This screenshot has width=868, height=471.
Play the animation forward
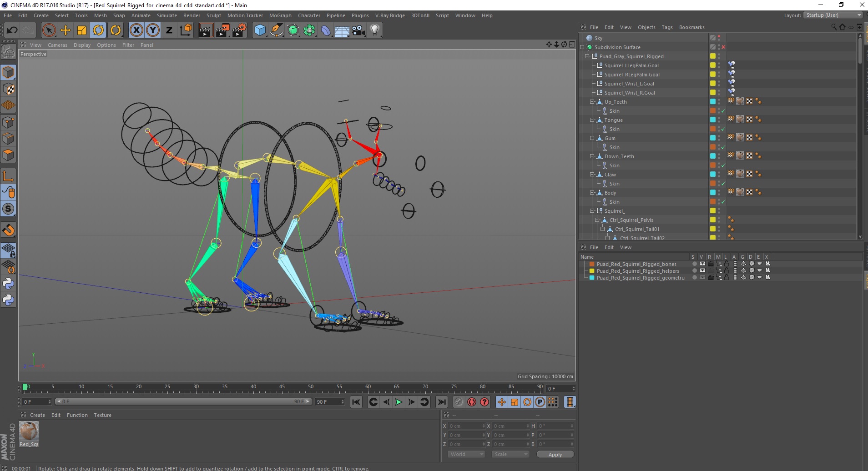[399, 402]
